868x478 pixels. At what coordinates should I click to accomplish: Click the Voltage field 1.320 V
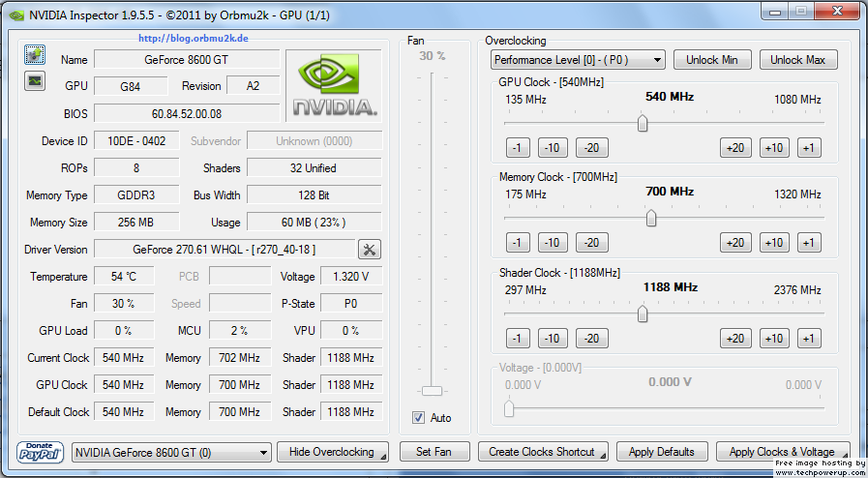click(x=351, y=277)
